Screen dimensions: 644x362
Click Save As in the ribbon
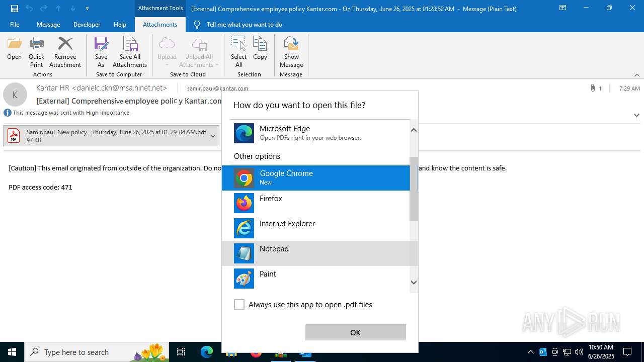coord(101,52)
